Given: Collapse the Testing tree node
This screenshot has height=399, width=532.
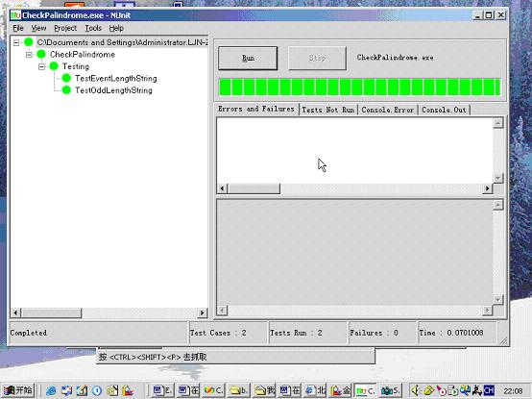Looking at the screenshot, I should [41, 66].
